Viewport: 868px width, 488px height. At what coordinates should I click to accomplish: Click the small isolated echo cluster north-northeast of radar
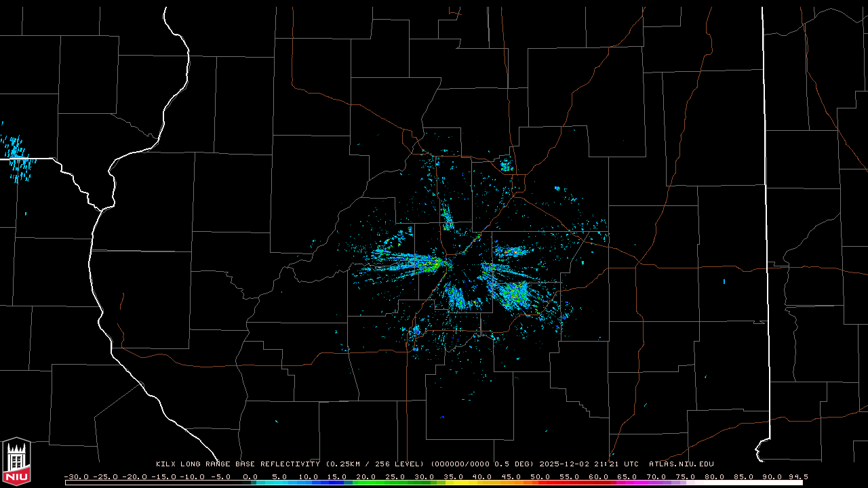pyautogui.click(x=505, y=164)
